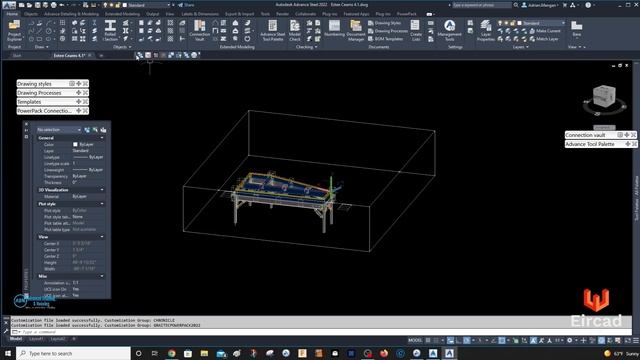Open the Extended Modeling ribbon tab

coord(122,14)
